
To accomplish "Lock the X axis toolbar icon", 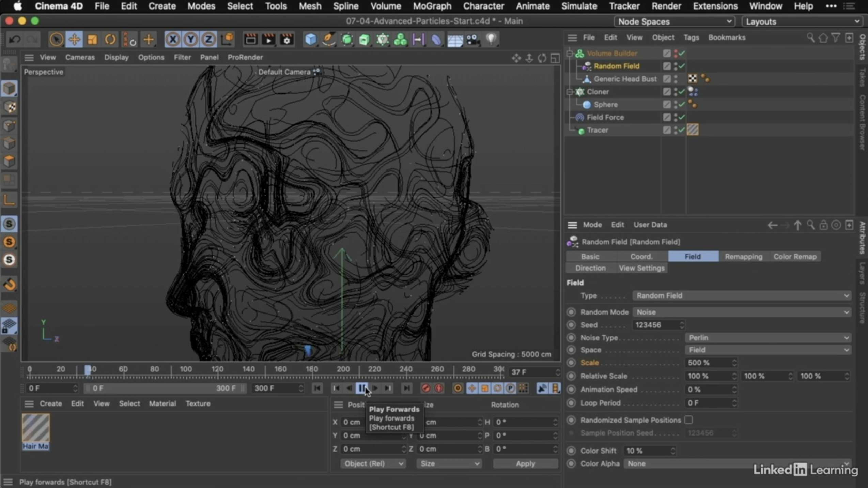I will click(173, 39).
